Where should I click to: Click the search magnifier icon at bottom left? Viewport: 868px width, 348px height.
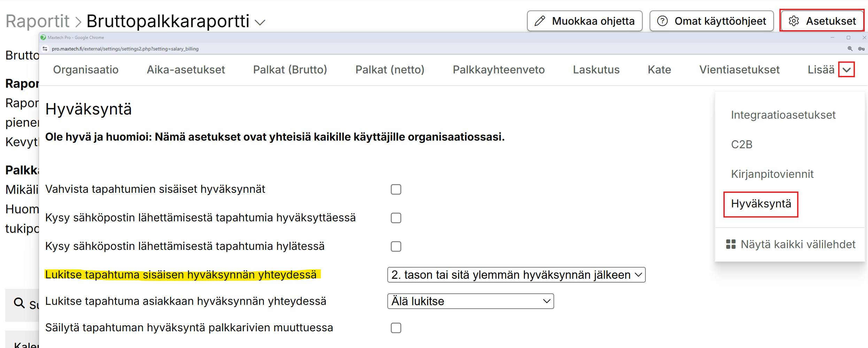(x=19, y=303)
